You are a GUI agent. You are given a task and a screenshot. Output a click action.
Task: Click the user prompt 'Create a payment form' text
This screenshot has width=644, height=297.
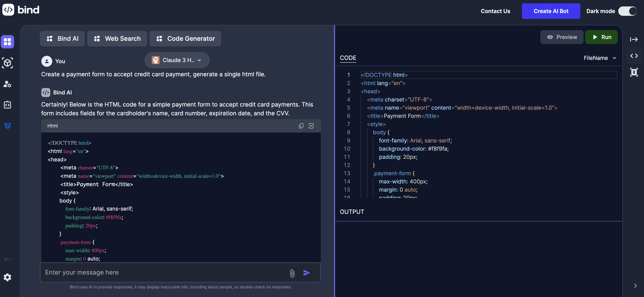(x=153, y=74)
